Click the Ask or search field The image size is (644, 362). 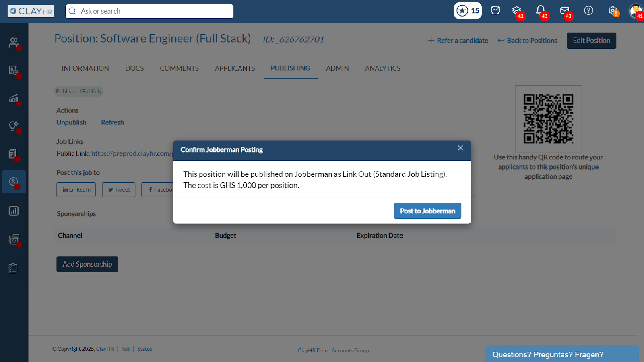point(149,11)
